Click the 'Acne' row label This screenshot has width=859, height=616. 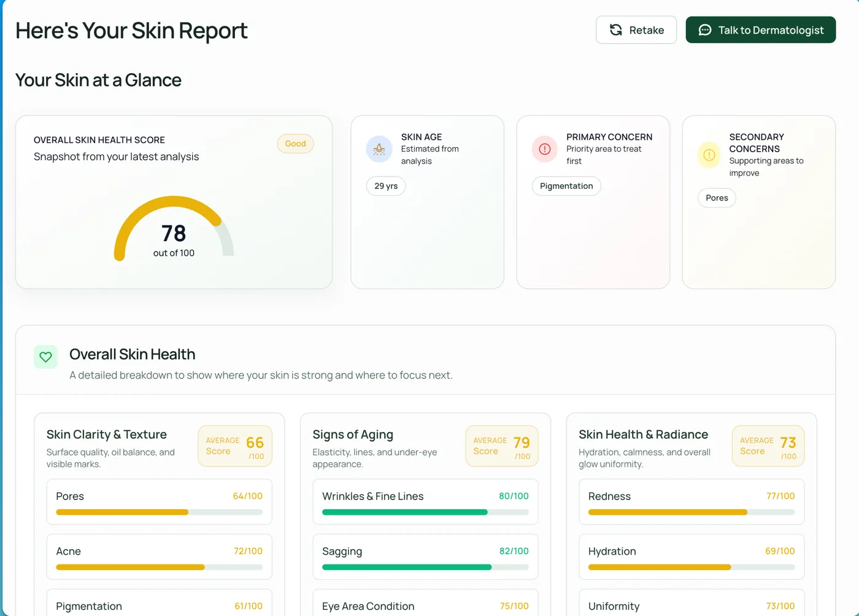(68, 551)
